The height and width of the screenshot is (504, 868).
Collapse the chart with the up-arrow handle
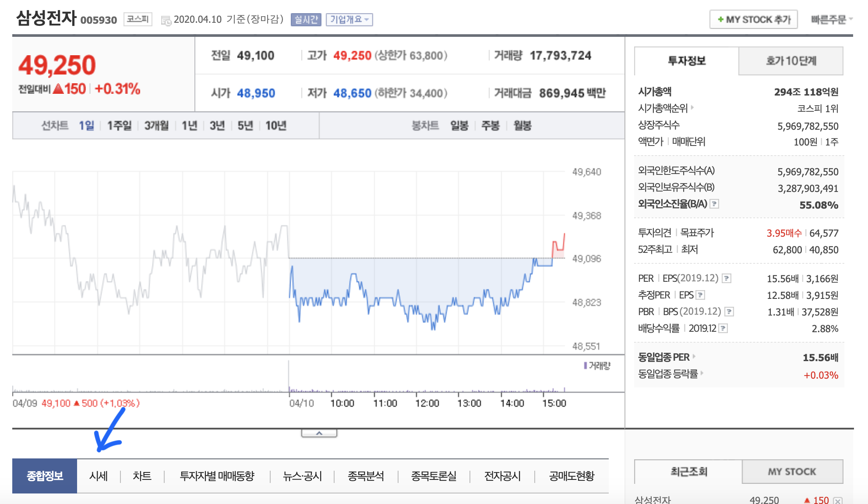click(319, 433)
